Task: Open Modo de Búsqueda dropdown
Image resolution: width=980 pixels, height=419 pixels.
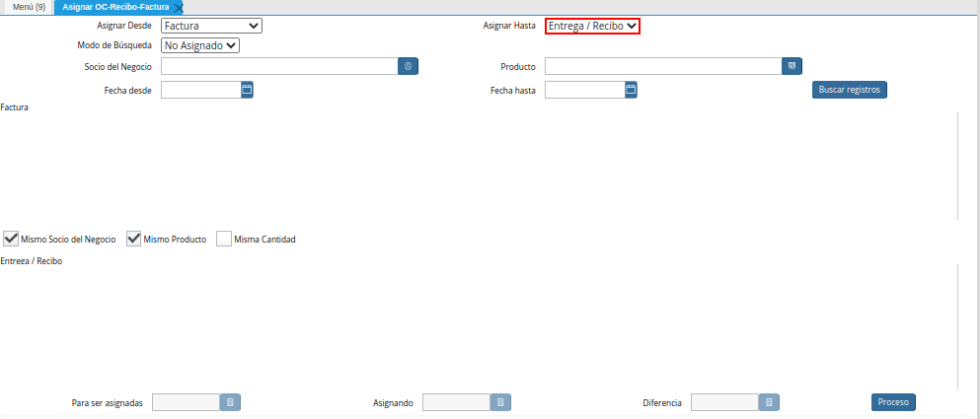Action: [200, 45]
